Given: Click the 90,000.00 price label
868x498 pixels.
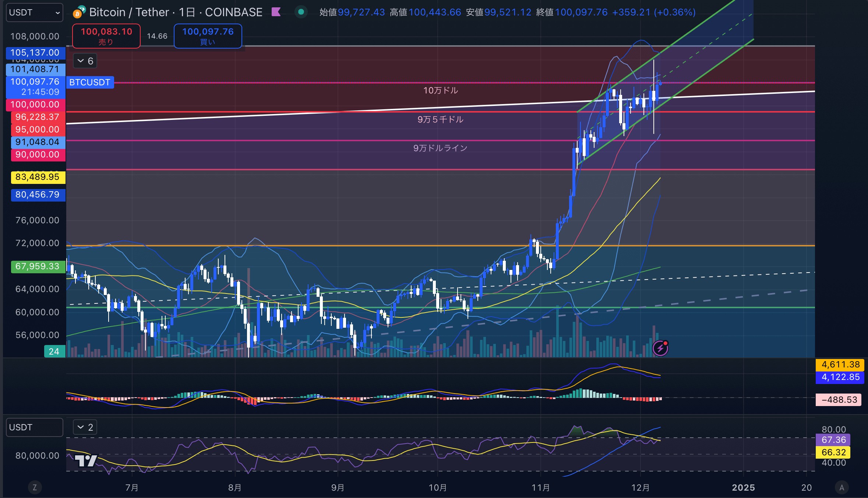Looking at the screenshot, I should pyautogui.click(x=38, y=155).
